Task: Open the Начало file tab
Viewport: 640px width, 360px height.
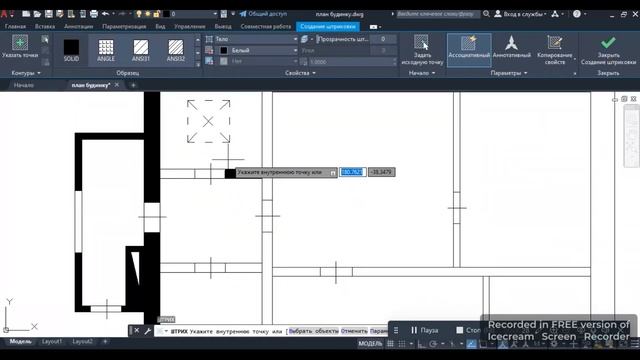Action: pos(24,85)
